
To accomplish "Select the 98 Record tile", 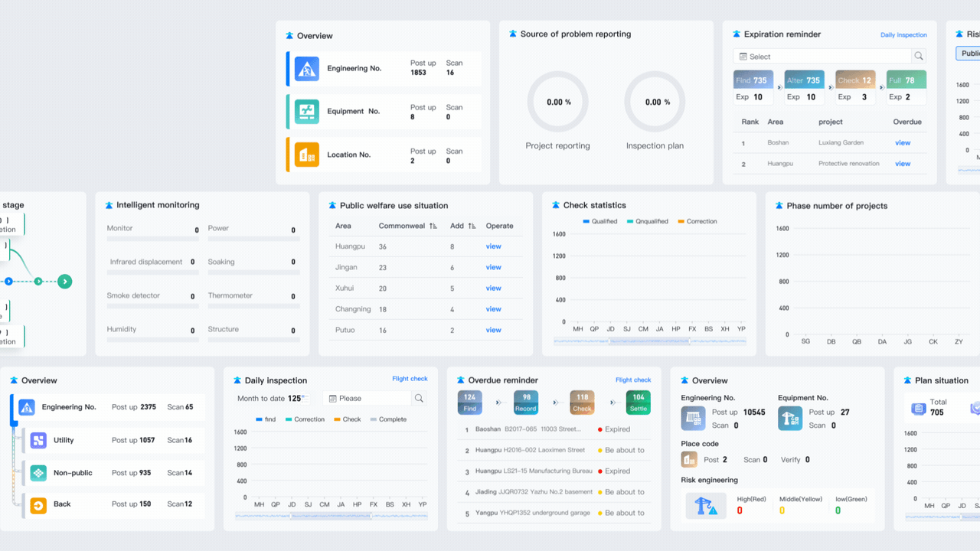I will (526, 403).
